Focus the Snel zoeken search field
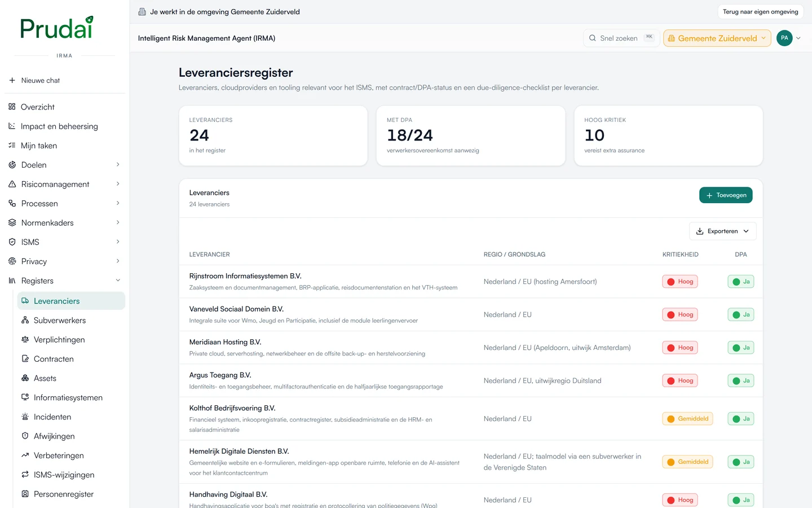The width and height of the screenshot is (812, 508). [x=621, y=38]
